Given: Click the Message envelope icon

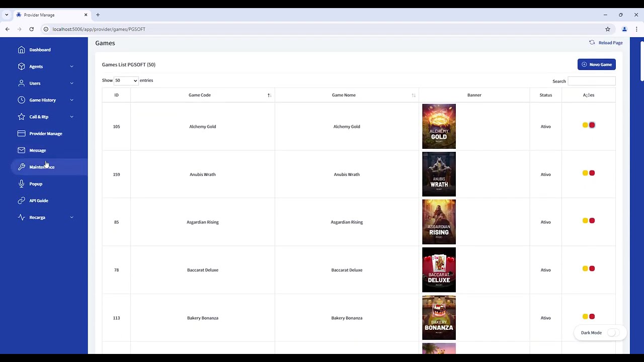Looking at the screenshot, I should (x=21, y=150).
